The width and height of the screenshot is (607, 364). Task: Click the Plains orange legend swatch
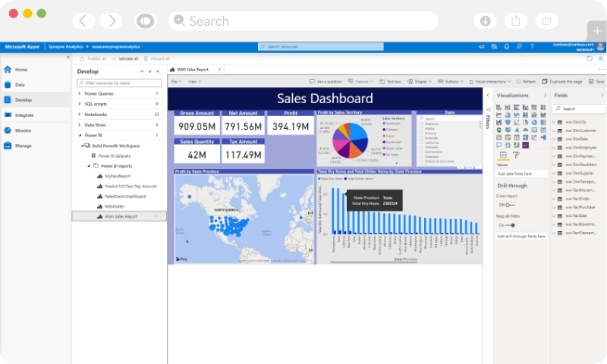pos(384,136)
